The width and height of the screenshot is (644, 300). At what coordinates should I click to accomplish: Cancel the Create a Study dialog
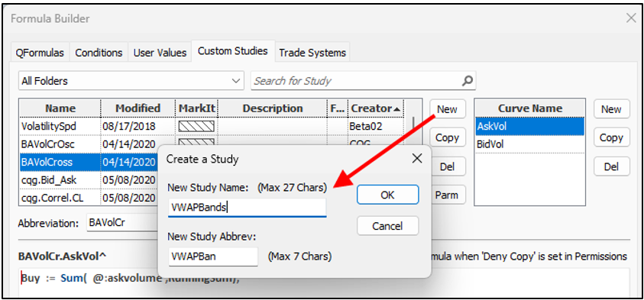(x=388, y=226)
